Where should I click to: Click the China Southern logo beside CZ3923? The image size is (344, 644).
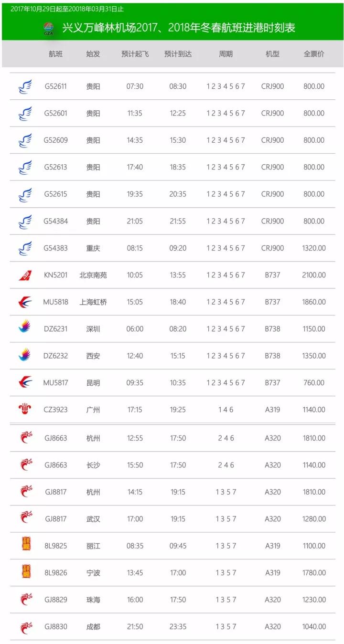point(25,410)
